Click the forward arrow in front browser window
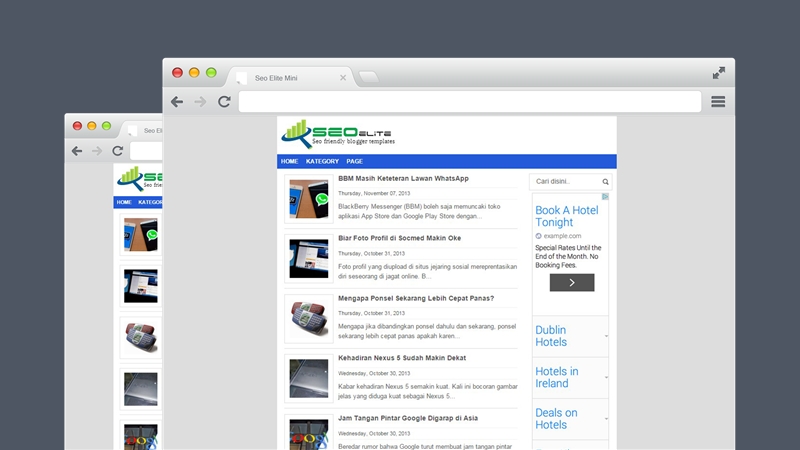 click(x=200, y=102)
